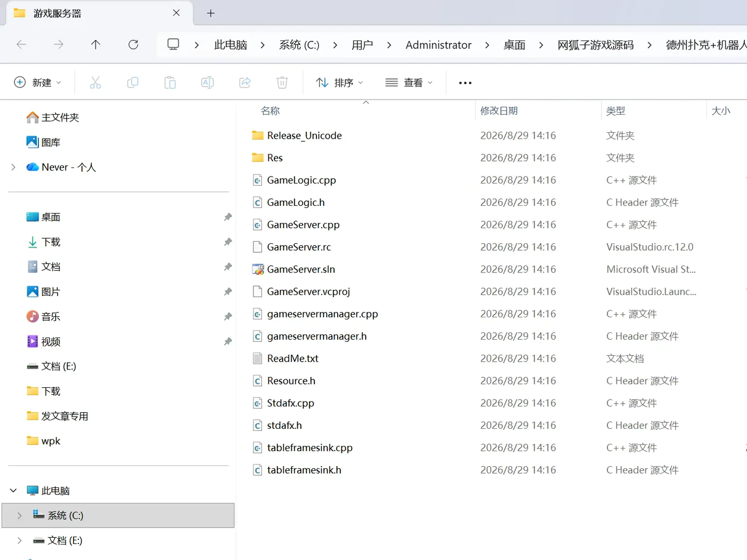Click Administrator breadcrumb in address bar
Viewport: 747px width, 560px height.
point(439,45)
